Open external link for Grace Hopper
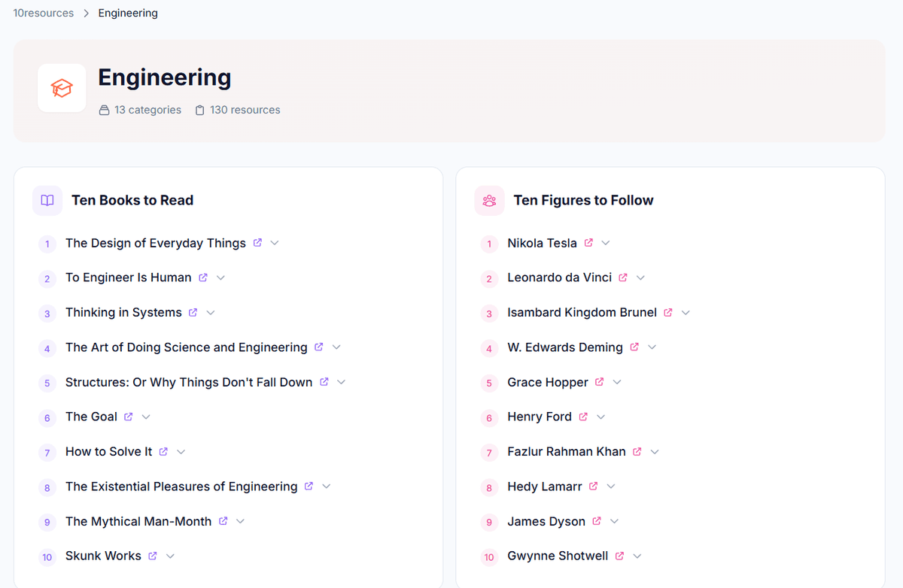 coord(600,381)
